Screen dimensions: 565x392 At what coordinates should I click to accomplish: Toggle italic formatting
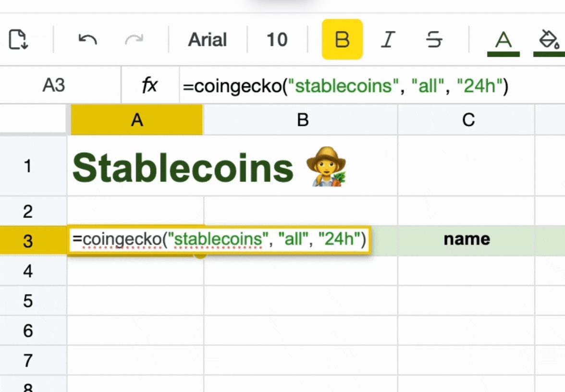388,39
